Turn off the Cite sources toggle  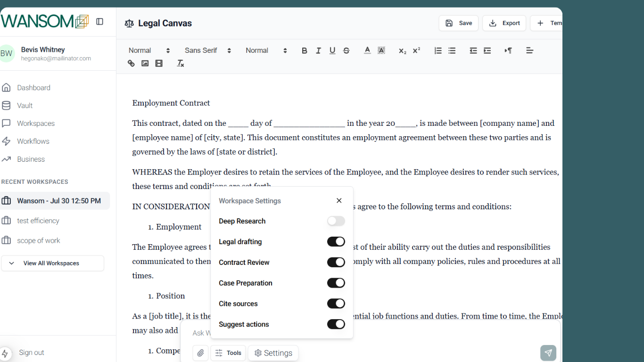point(336,304)
